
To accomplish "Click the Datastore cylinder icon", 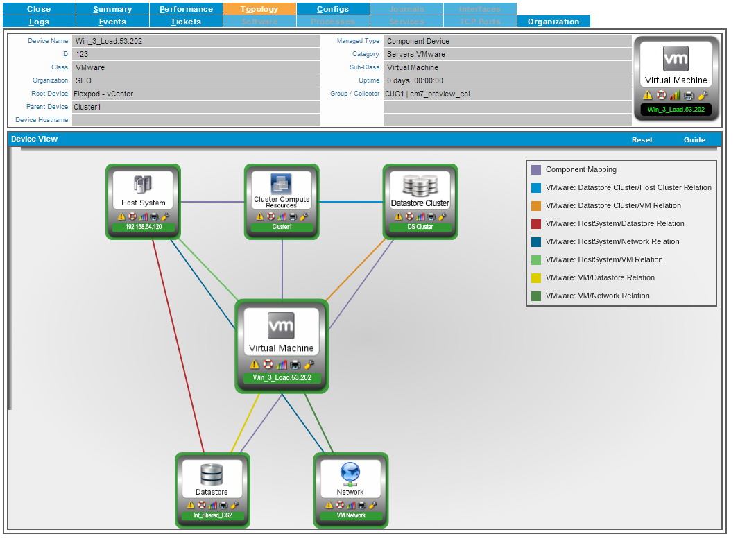I will point(212,474).
